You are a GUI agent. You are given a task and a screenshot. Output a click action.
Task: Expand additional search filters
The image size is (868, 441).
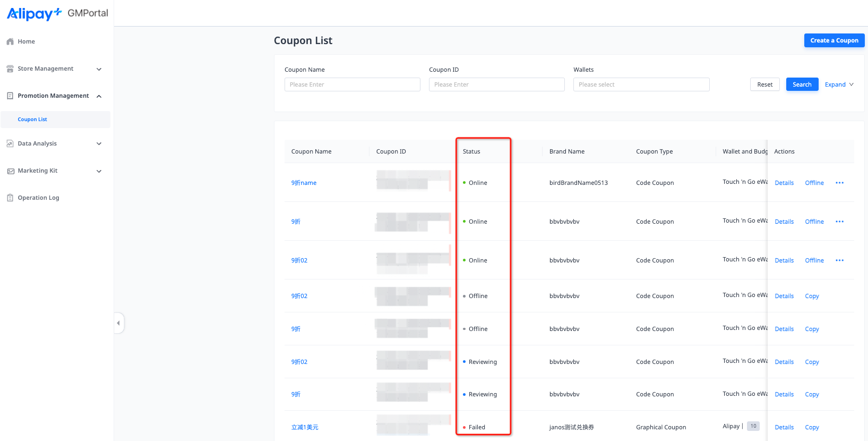coord(839,84)
